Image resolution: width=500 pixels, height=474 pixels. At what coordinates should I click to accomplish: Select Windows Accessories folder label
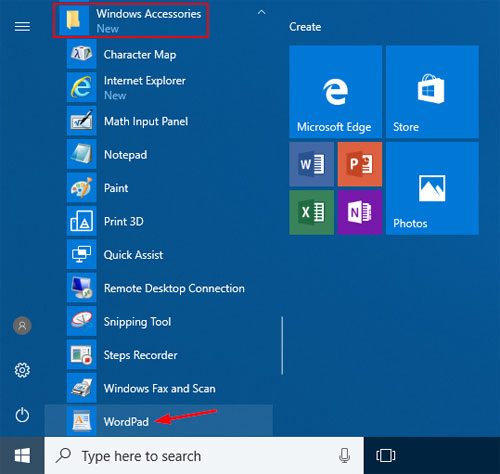point(149,14)
